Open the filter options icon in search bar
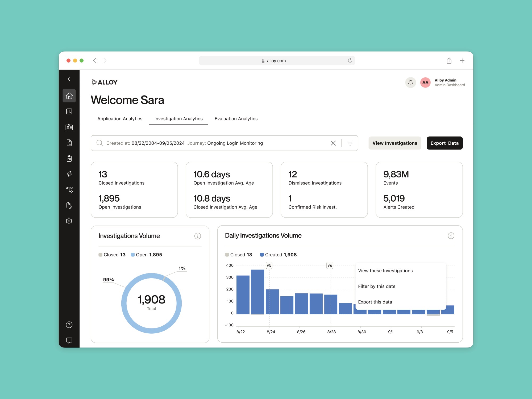This screenshot has width=532, height=399. pyautogui.click(x=350, y=143)
